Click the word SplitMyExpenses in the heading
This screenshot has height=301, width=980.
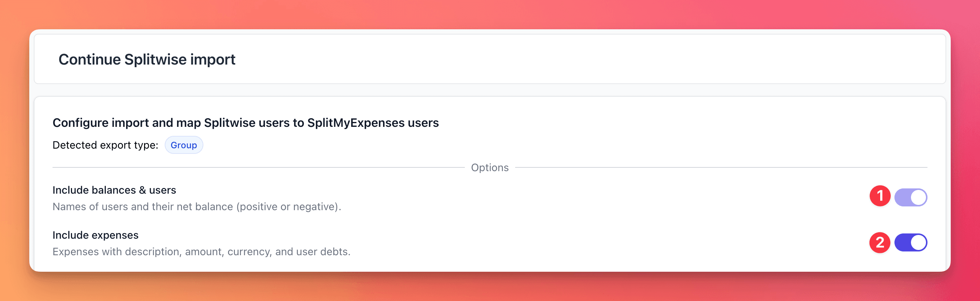[356, 122]
